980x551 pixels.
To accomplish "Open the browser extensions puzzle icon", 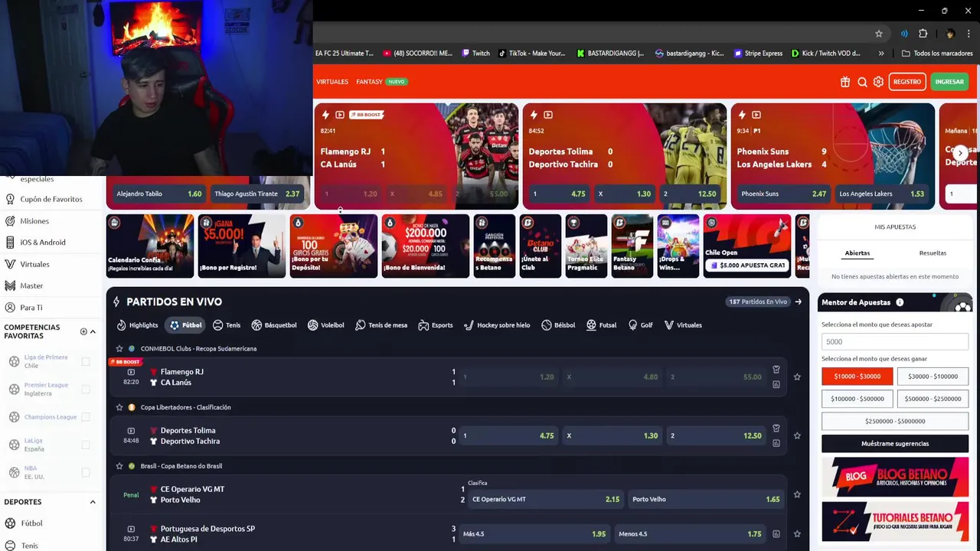I will point(923,34).
